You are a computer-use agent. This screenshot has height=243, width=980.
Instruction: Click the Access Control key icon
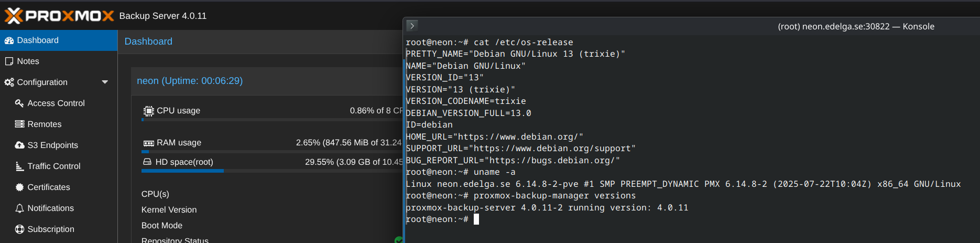tap(19, 103)
